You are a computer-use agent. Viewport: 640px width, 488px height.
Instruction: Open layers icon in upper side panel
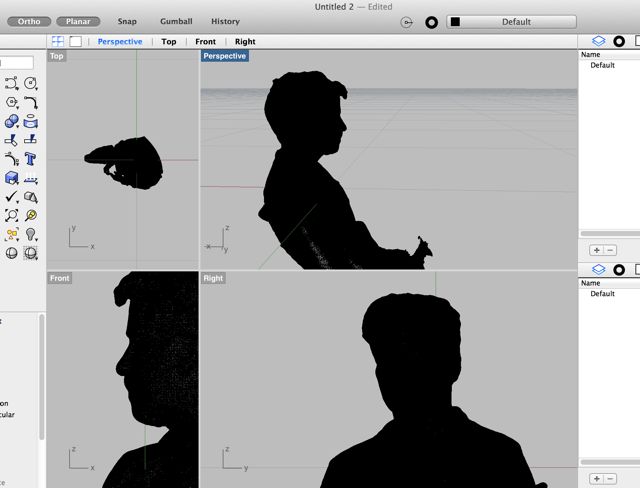pos(598,41)
